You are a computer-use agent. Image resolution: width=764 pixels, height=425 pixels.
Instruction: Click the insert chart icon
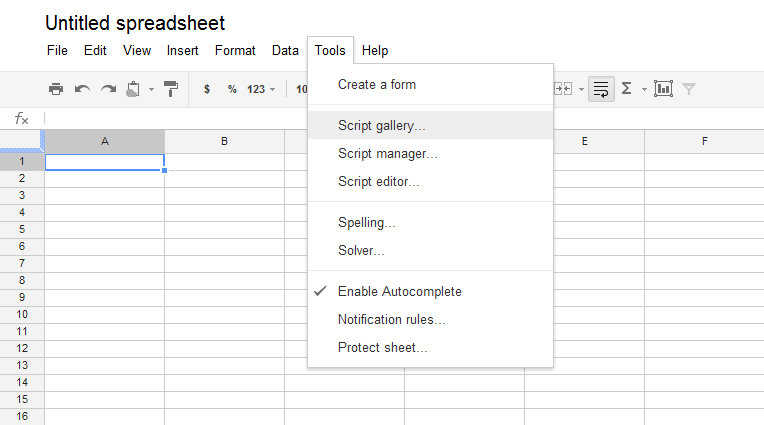[663, 89]
